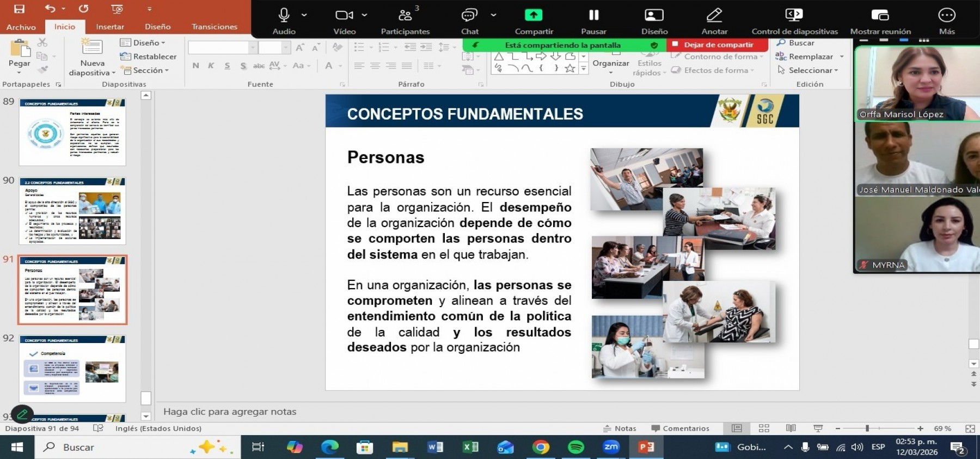Toggle Notas pane in status bar
Image resolution: width=980 pixels, height=459 pixels.
[620, 429]
